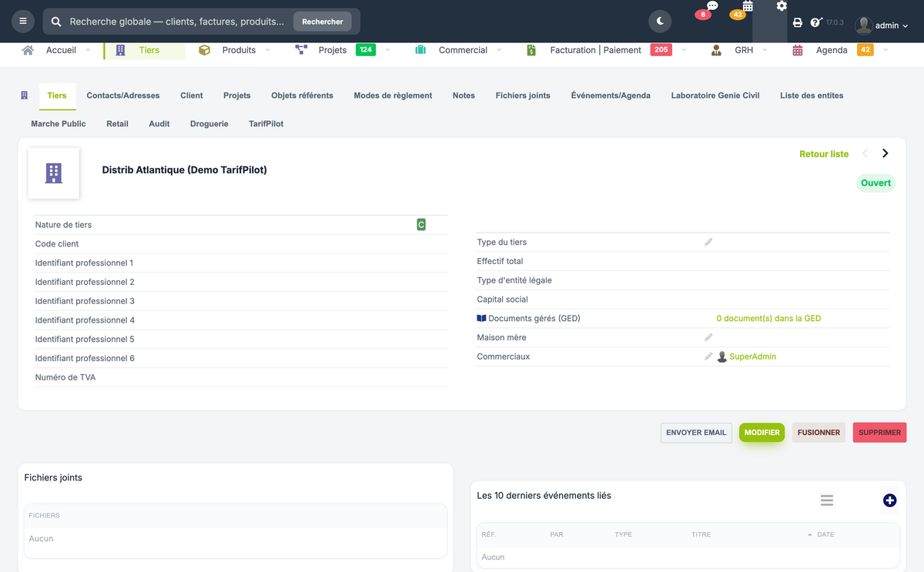The width and height of the screenshot is (924, 572).
Task: Open Laboratoire Genie Civil tab
Action: (x=715, y=95)
